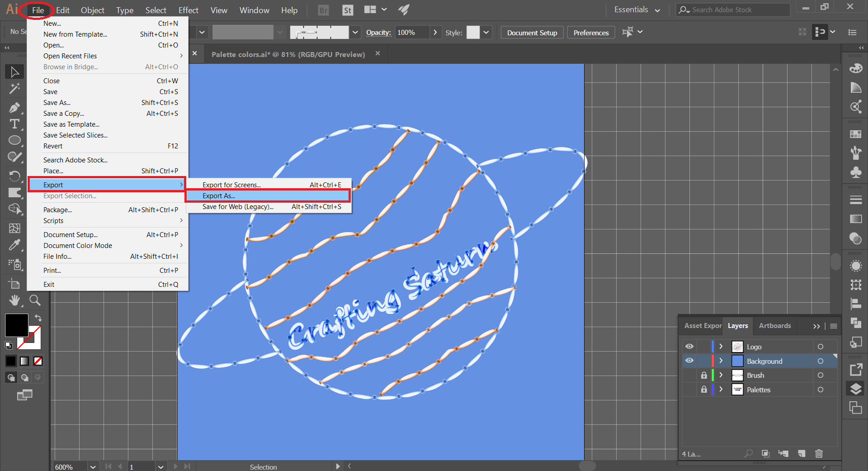868x471 pixels.
Task: Hide the Logo layer eye
Action: click(689, 347)
